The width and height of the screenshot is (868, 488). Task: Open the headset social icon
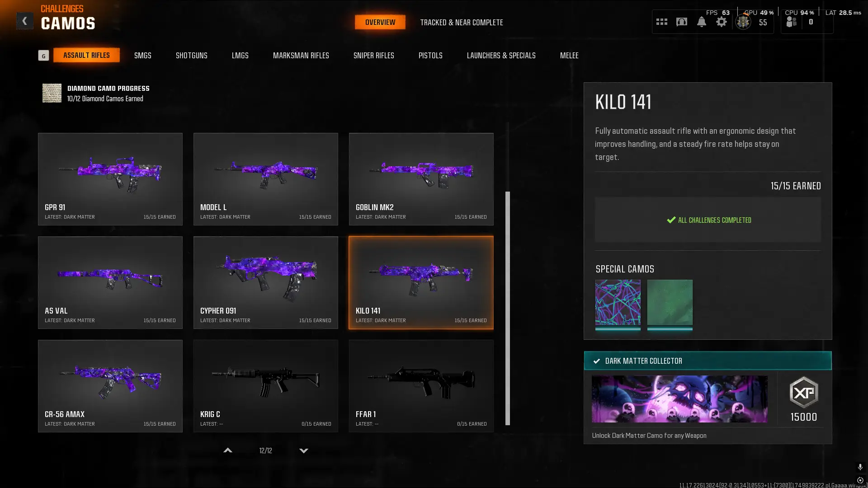coord(681,22)
